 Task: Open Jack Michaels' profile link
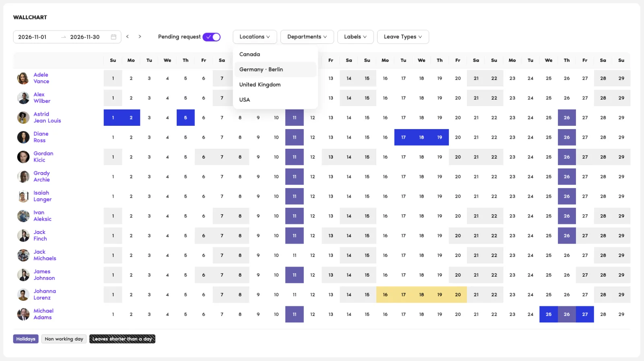coord(45,255)
